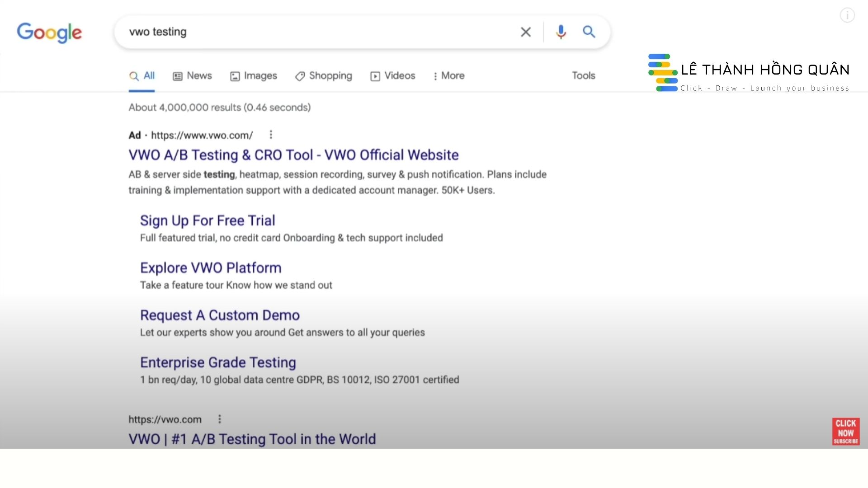The height and width of the screenshot is (488, 868).
Task: Go to the Videos tab
Action: tap(393, 76)
